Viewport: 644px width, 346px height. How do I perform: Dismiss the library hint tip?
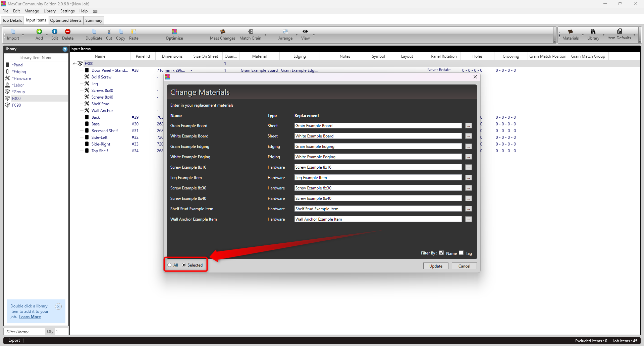point(58,306)
